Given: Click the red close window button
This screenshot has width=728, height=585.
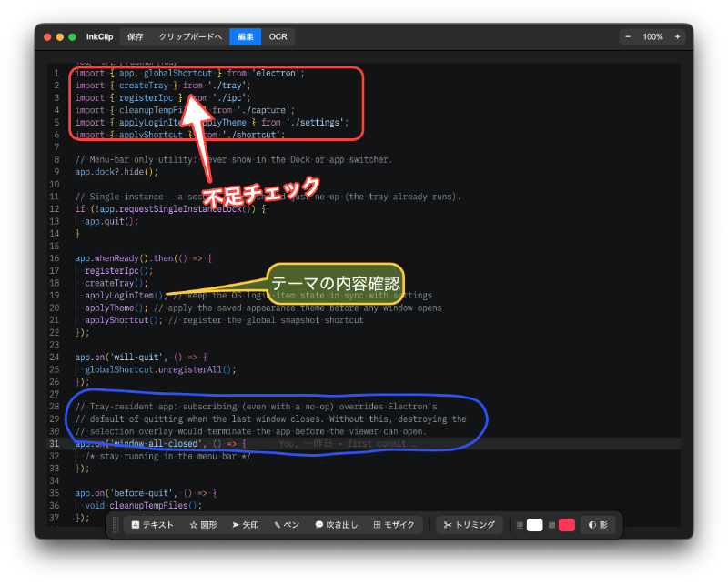Looking at the screenshot, I should click(47, 37).
